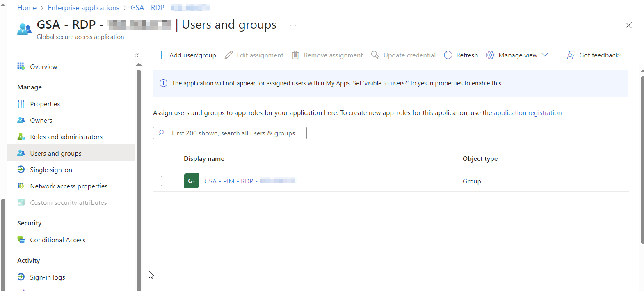Click the Custom security attributes icon
The height and width of the screenshot is (291, 644).
tap(21, 202)
